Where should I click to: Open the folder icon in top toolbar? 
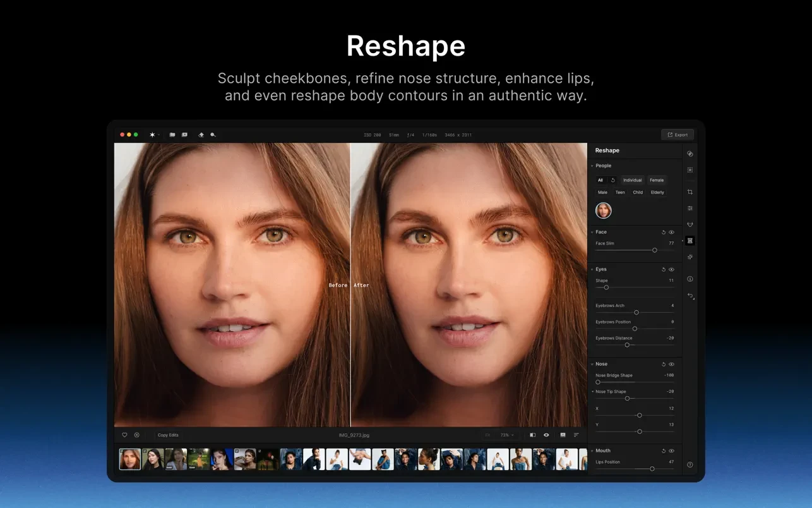point(172,135)
